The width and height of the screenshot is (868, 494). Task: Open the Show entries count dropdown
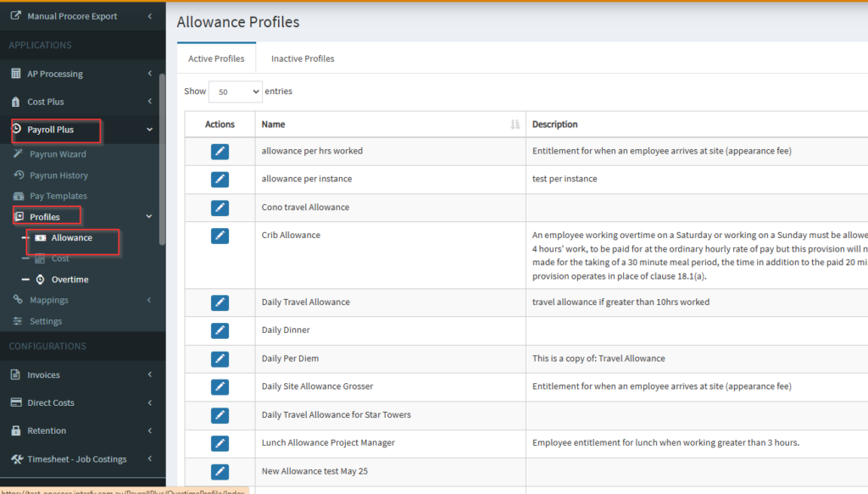point(235,92)
